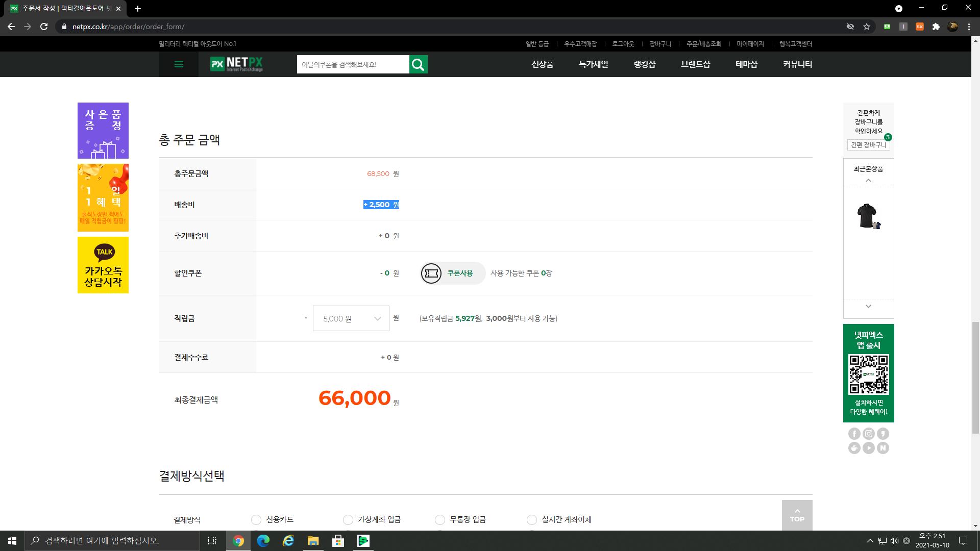Open the 특가세일 menu
Image resolution: width=980 pixels, height=551 pixels.
click(593, 64)
